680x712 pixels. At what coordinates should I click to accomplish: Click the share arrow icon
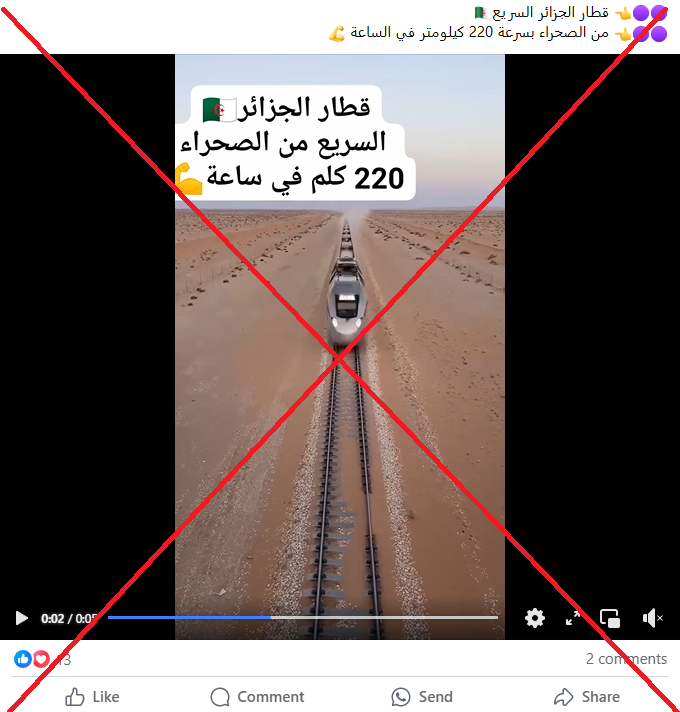coord(563,697)
